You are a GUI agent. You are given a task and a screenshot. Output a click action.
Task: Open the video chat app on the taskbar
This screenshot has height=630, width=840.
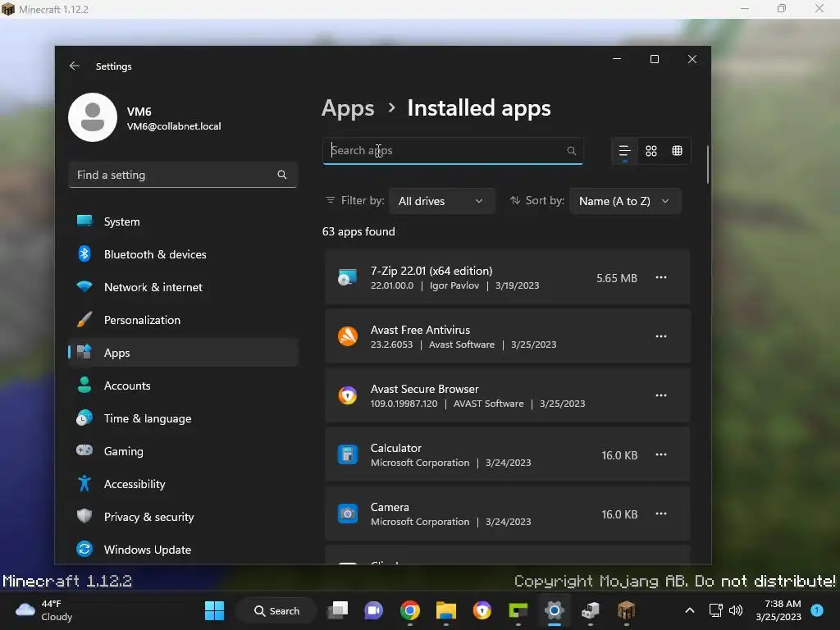[373, 610]
